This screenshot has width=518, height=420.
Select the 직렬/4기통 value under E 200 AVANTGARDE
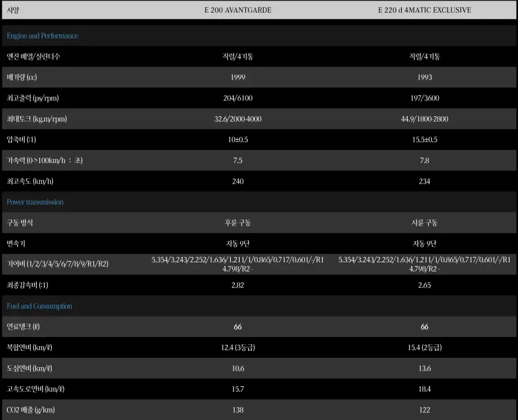coord(238,57)
